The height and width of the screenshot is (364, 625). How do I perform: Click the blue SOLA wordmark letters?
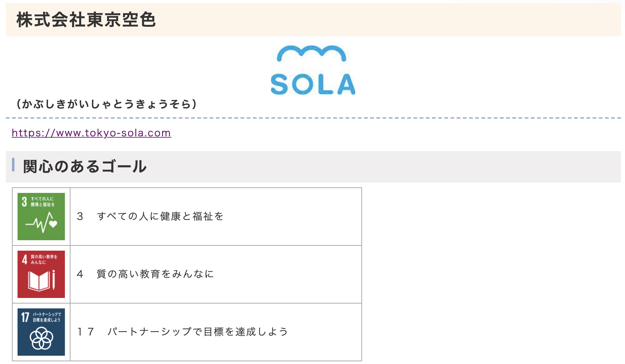pos(312,84)
